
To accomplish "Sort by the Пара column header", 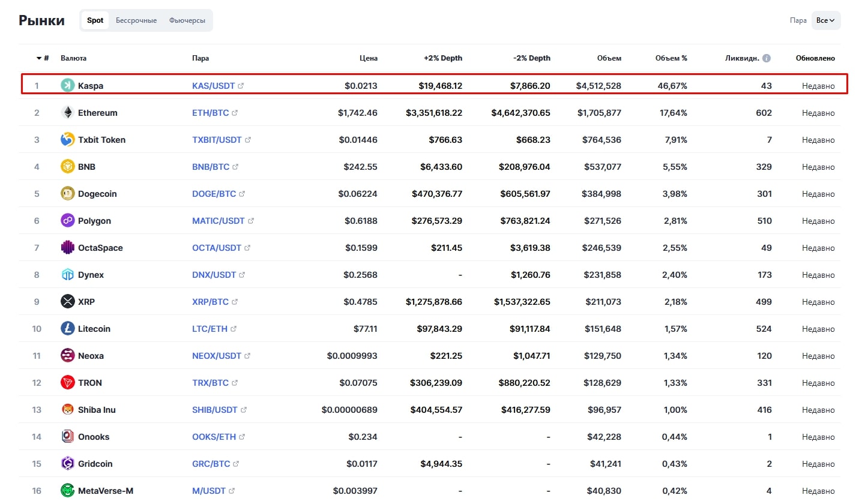I will coord(200,58).
